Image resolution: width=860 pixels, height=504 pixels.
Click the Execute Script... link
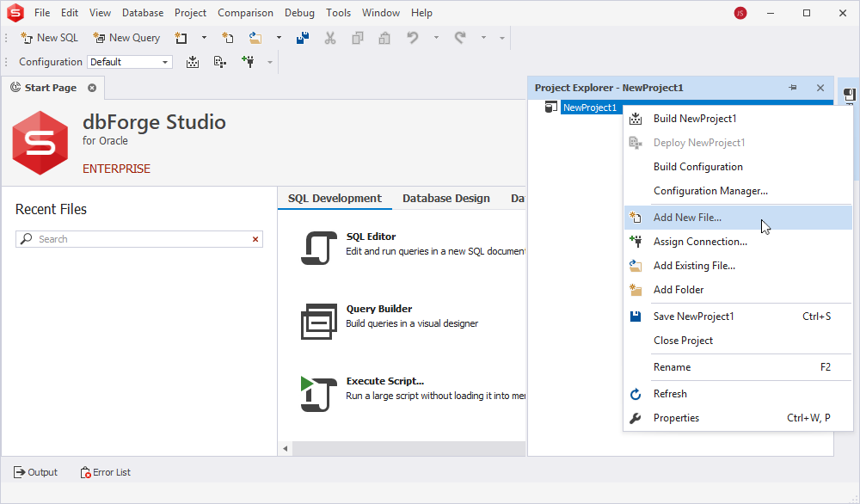pos(385,381)
